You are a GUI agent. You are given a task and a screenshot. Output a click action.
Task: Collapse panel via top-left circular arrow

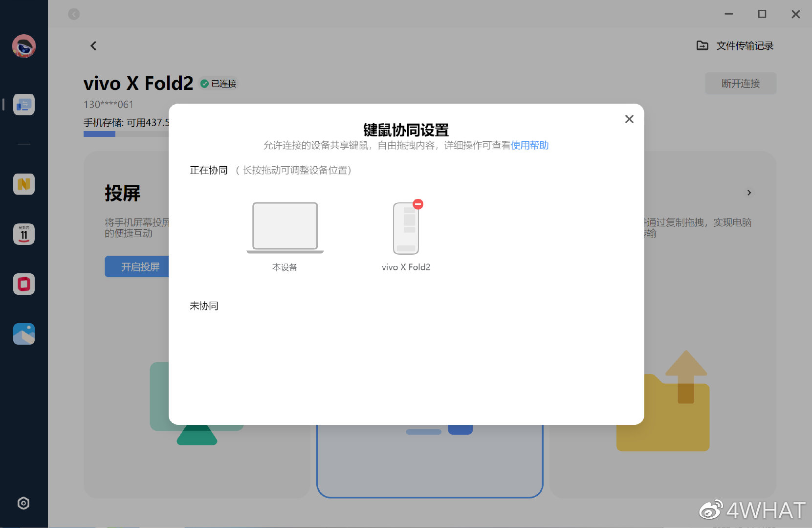tap(74, 14)
